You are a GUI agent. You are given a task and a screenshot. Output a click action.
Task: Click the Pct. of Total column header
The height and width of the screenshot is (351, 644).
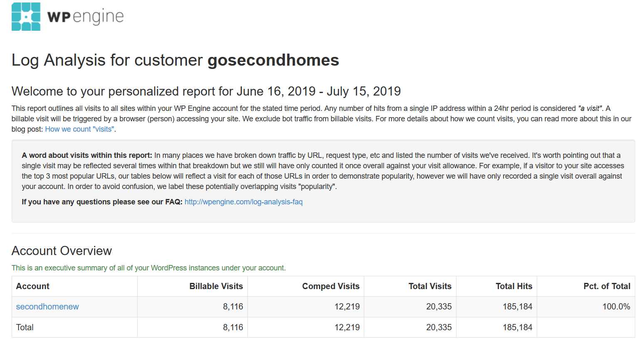[607, 286]
